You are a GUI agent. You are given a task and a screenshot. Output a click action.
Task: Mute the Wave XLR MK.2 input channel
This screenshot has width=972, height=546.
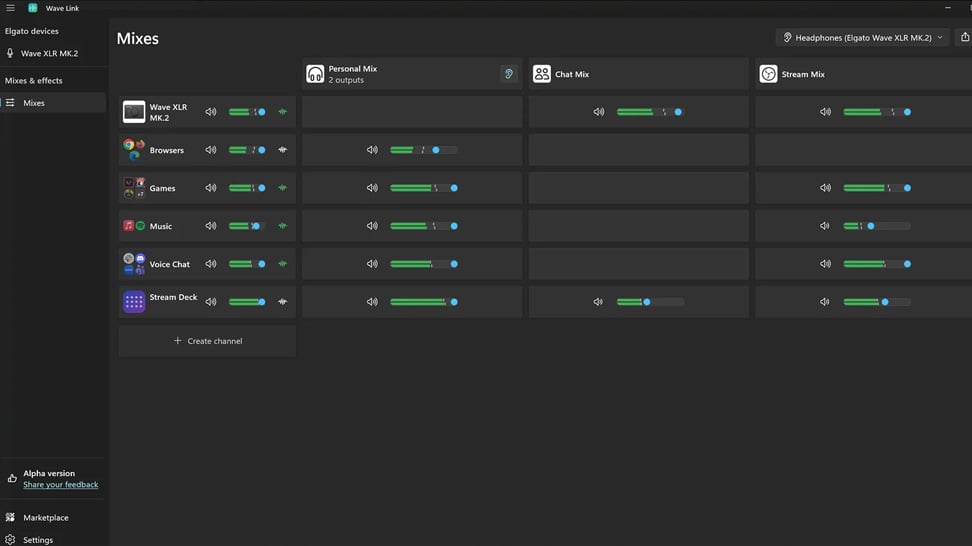click(211, 112)
